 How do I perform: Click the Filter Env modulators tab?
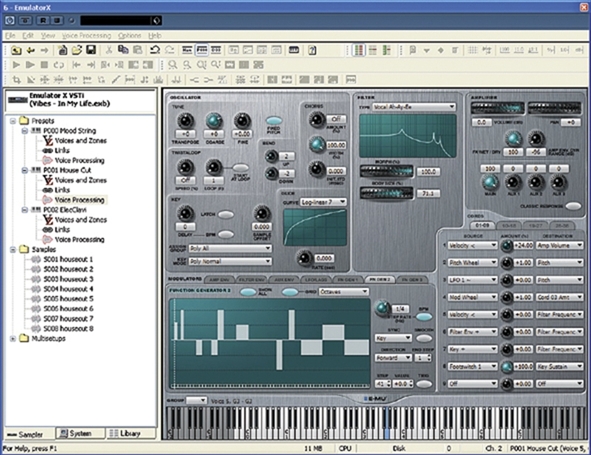point(251,280)
